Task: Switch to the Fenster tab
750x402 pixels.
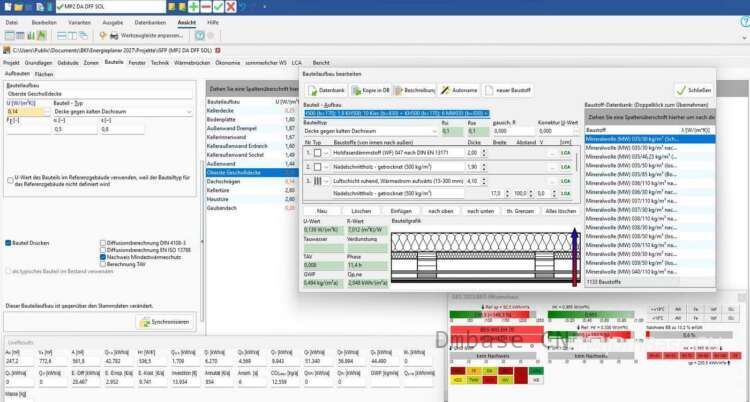Action: [x=137, y=63]
